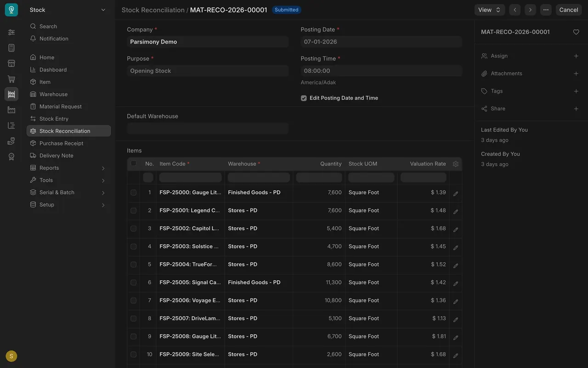Open the shopping cart module in left rail
The height and width of the screenshot is (368, 588).
[x=11, y=79]
